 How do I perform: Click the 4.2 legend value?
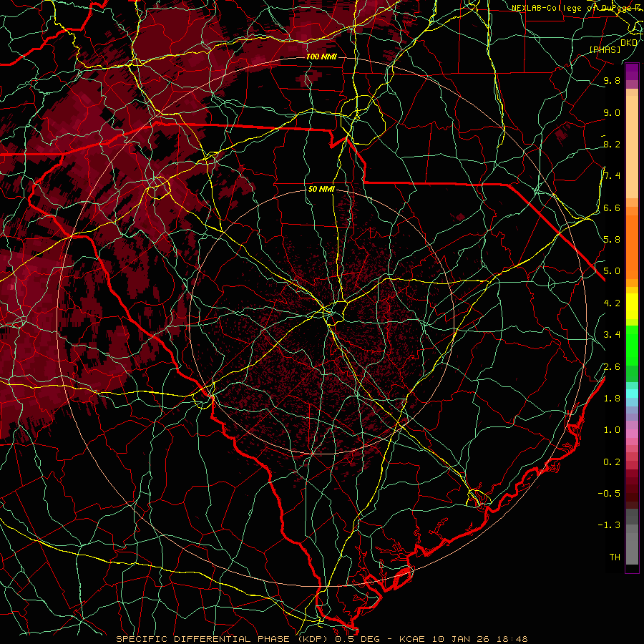pos(612,303)
